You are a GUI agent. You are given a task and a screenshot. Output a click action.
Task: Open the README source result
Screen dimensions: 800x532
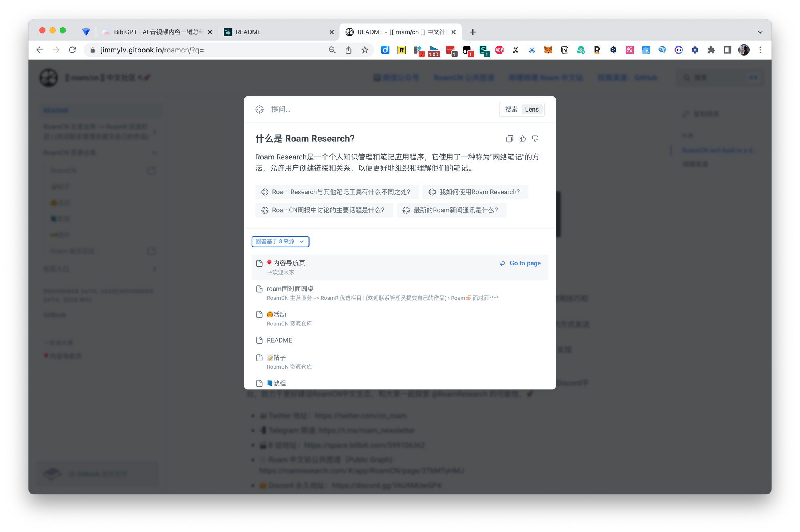400,340
